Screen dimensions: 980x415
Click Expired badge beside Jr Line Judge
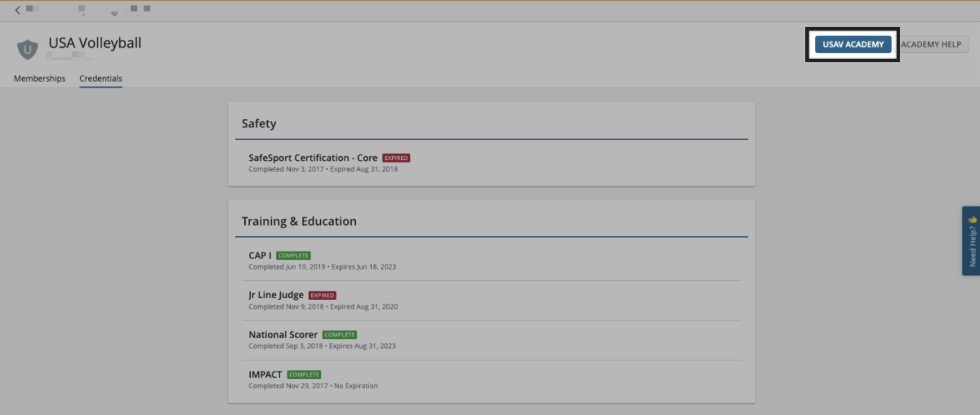[322, 295]
